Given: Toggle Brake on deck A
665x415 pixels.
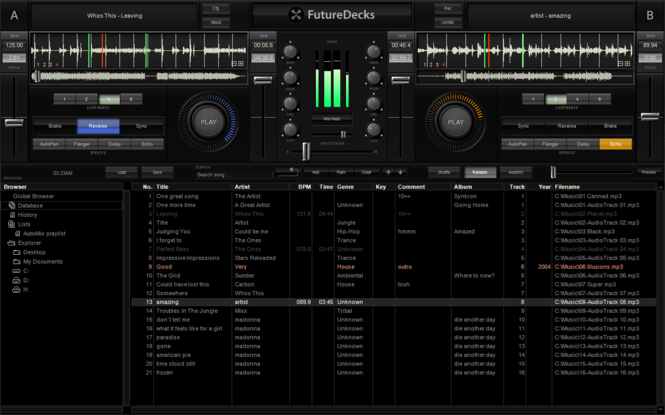Looking at the screenshot, I should coord(55,126).
